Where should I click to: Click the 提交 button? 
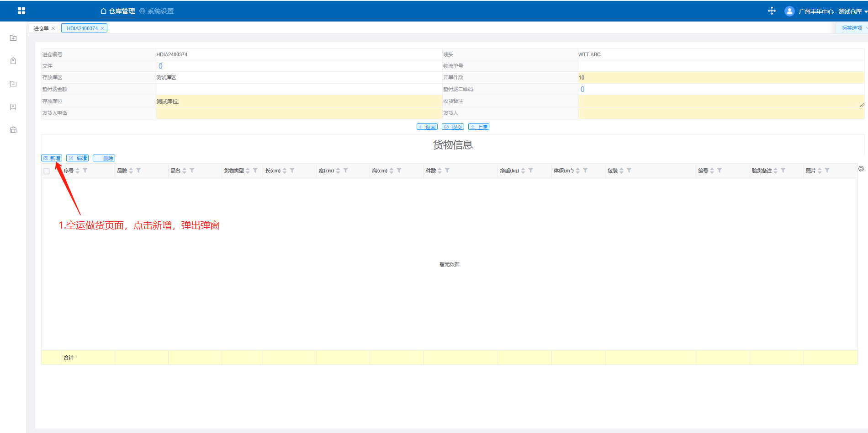[453, 127]
